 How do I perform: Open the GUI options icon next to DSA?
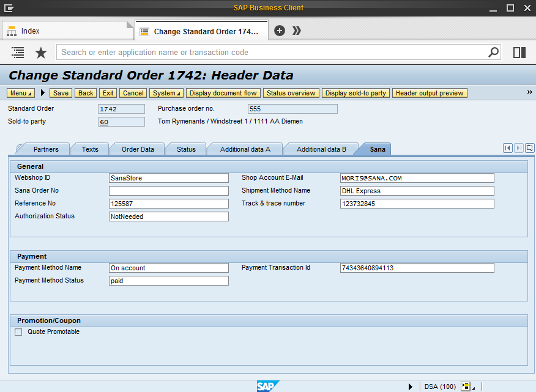[464, 386]
